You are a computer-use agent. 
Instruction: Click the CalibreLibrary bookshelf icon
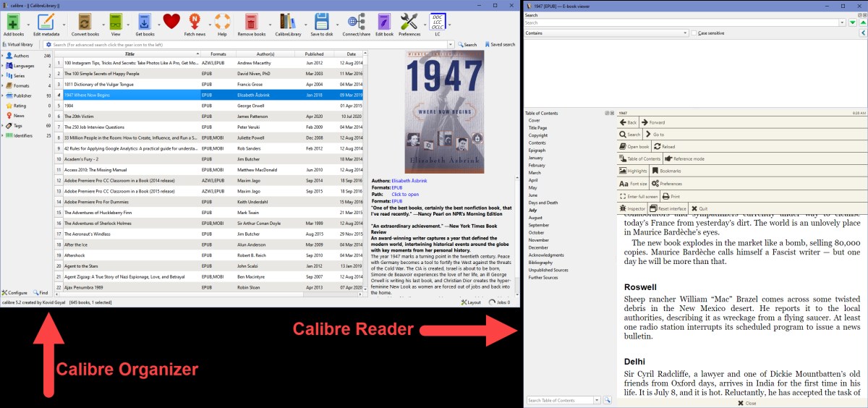[x=288, y=22]
